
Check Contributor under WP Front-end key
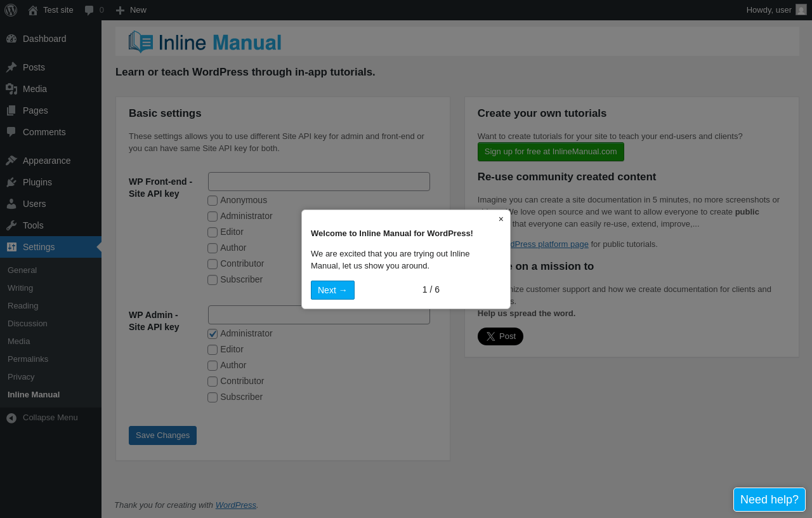[213, 264]
